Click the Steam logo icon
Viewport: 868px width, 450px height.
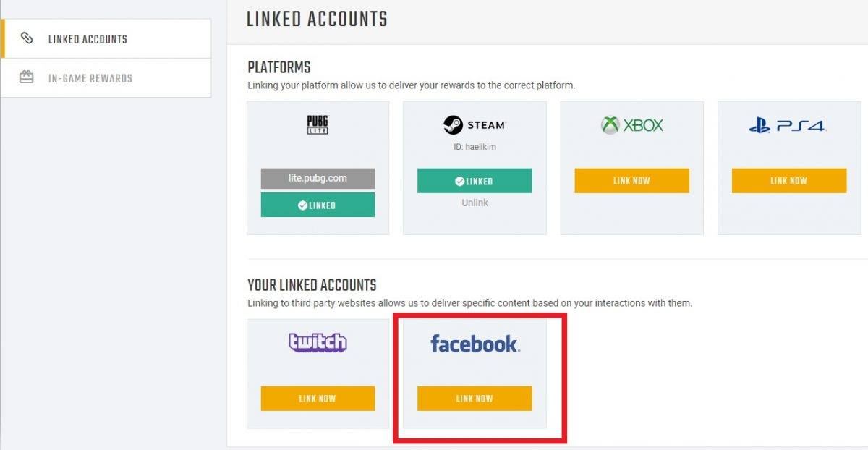coord(453,125)
